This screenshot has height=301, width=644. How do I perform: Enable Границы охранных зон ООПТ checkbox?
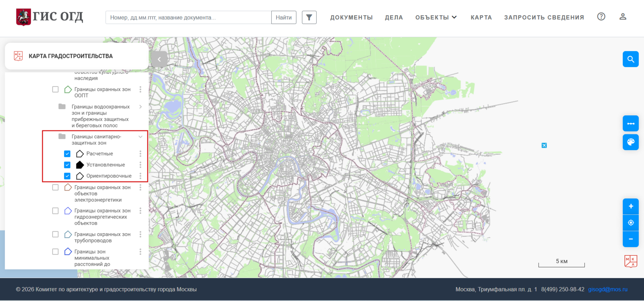(55, 89)
